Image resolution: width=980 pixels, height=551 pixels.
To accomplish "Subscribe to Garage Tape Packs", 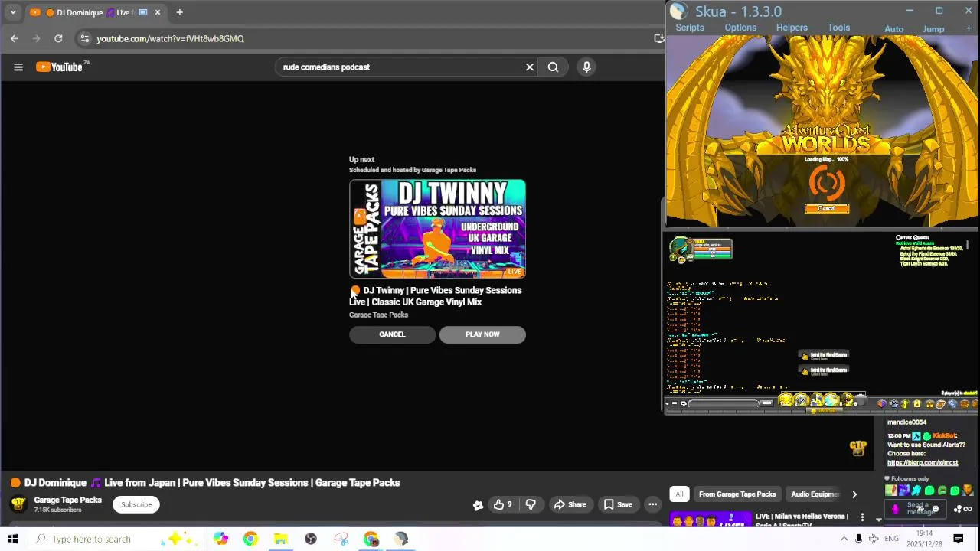I will pos(136,504).
